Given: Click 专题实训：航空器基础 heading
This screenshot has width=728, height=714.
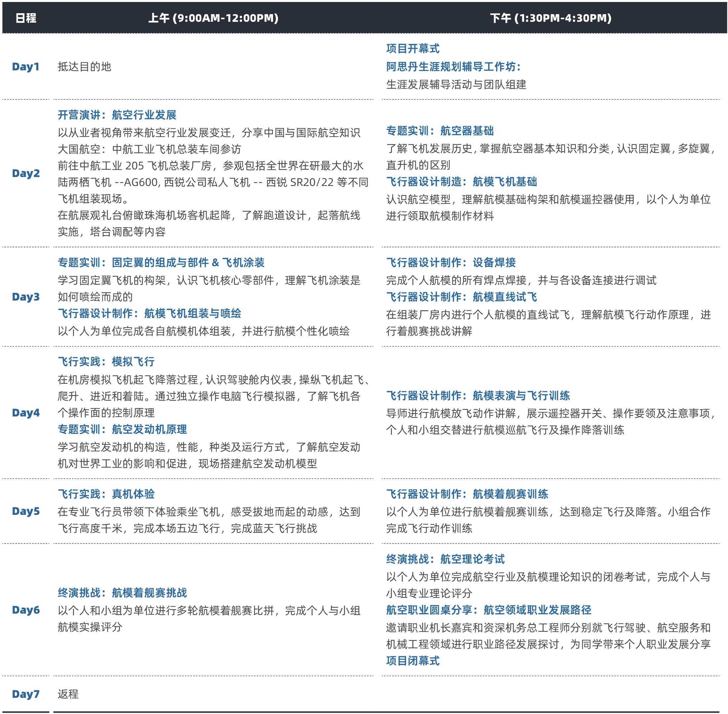Looking at the screenshot, I should (440, 131).
